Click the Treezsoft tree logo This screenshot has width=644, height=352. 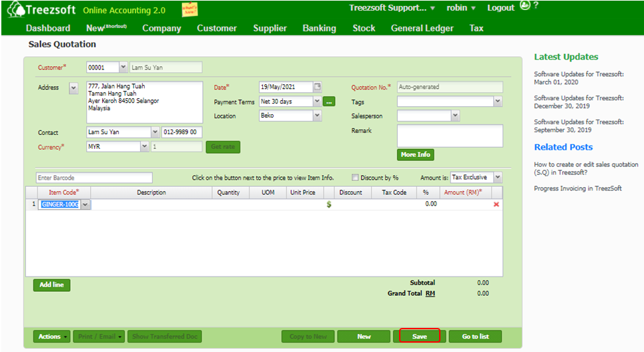pos(15,9)
